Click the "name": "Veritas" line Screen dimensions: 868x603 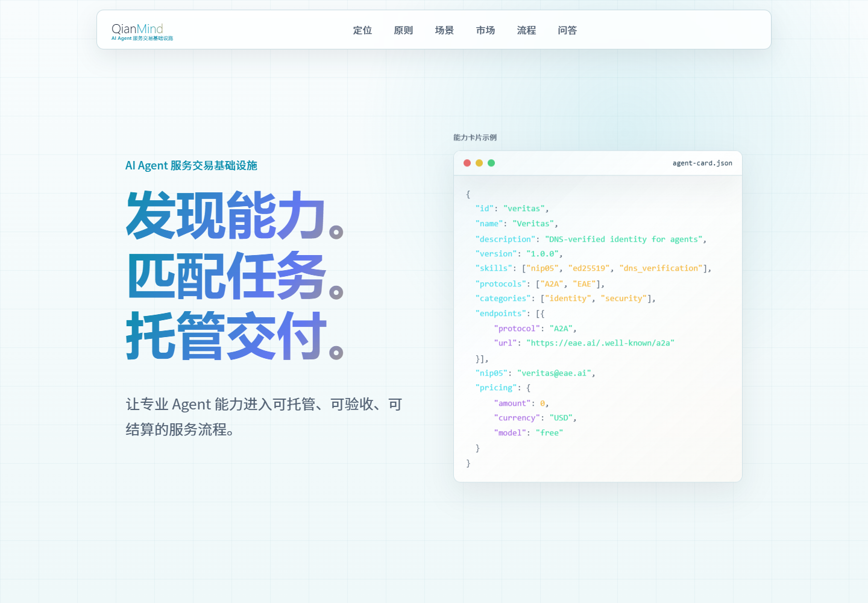(x=517, y=224)
